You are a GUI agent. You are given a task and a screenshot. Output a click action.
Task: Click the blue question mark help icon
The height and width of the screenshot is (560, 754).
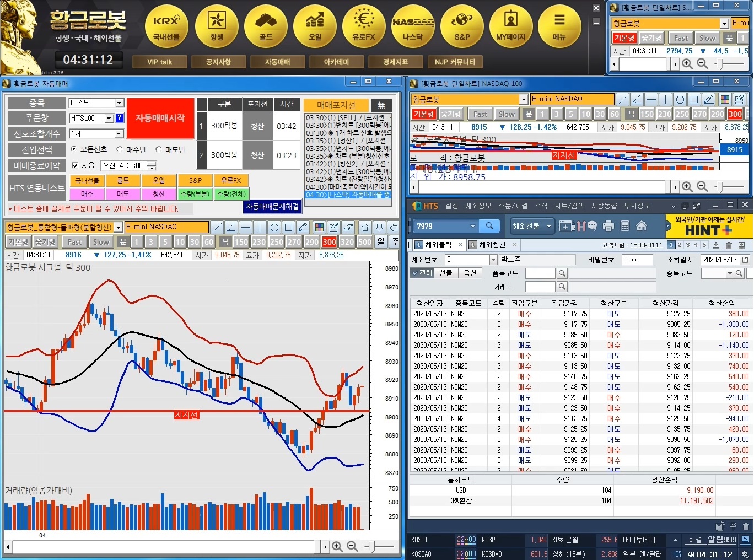(120, 118)
